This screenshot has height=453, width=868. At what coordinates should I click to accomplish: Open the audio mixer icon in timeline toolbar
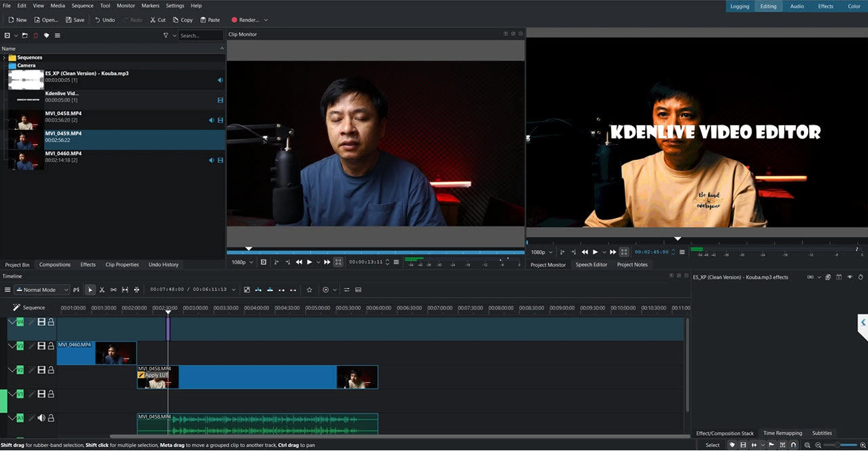tap(346, 290)
